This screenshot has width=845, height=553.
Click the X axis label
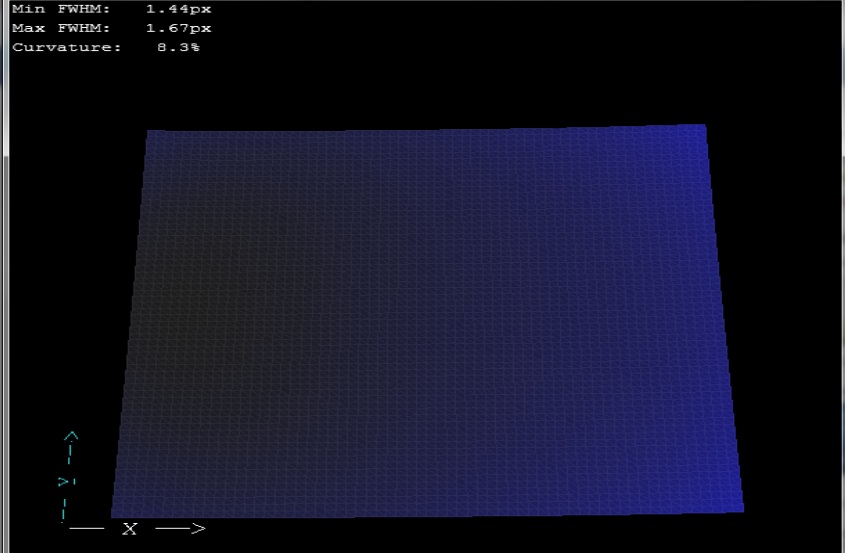coord(129,529)
